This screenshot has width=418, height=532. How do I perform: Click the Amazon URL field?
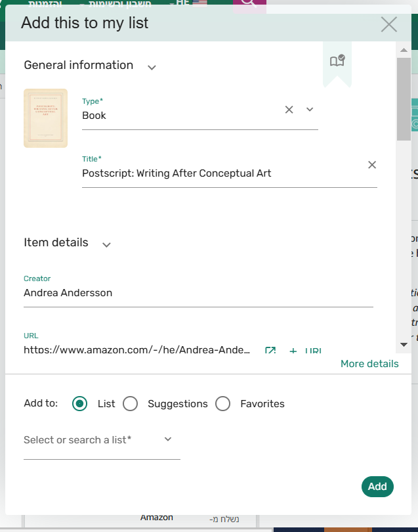click(137, 349)
